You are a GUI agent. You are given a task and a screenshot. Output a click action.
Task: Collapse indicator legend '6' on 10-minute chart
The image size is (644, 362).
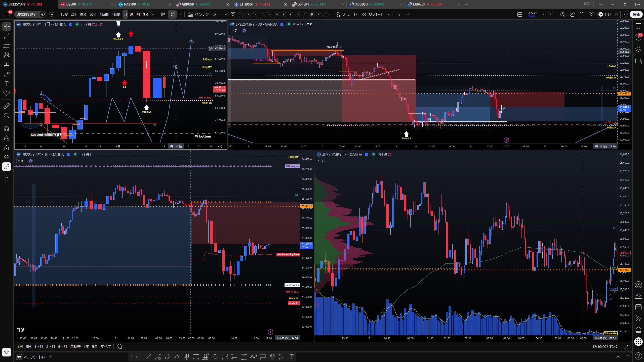tap(20, 161)
